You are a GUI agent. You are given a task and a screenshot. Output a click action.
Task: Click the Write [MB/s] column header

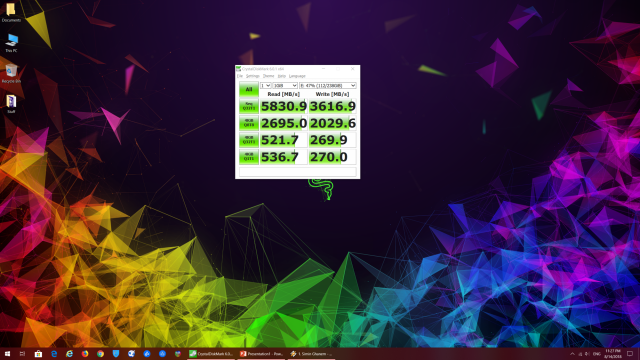tap(332, 94)
